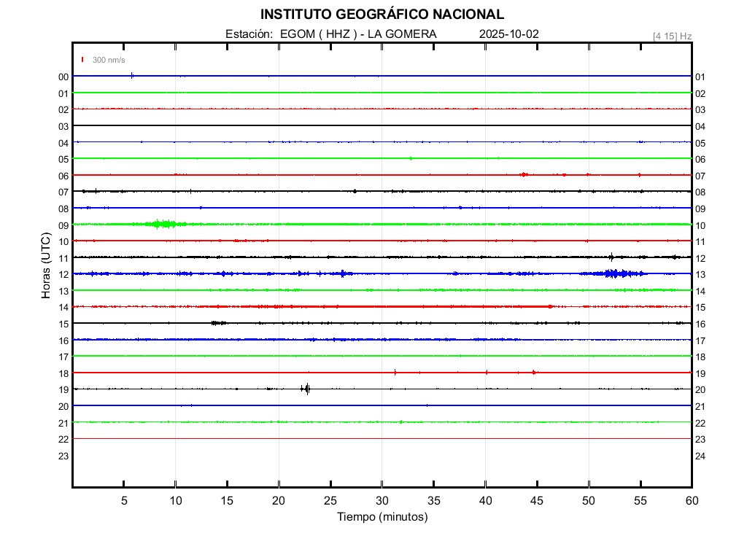Click the 00 hour label on the left axis
Image resolution: width=747 pixels, height=560 pixels.
[63, 77]
